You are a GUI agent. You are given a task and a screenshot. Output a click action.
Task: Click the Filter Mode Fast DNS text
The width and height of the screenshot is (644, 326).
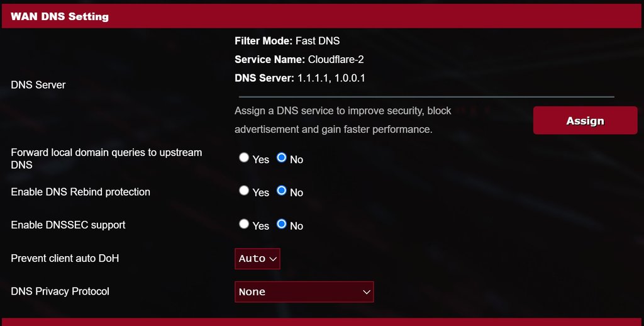pos(287,41)
